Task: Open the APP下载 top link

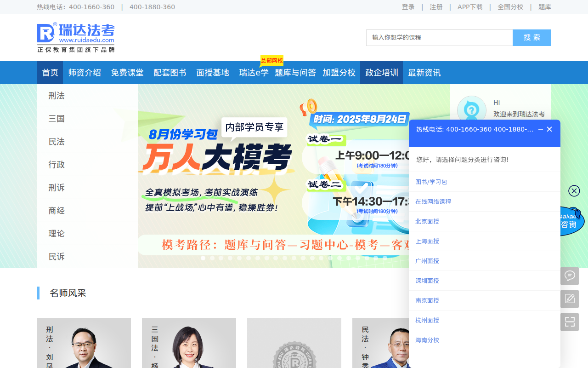Action: click(470, 7)
